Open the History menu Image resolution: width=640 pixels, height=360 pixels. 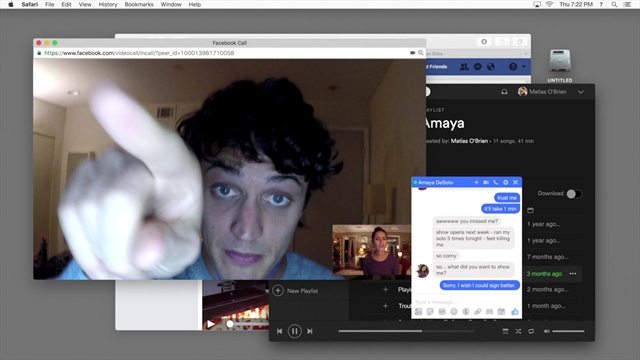[108, 4]
